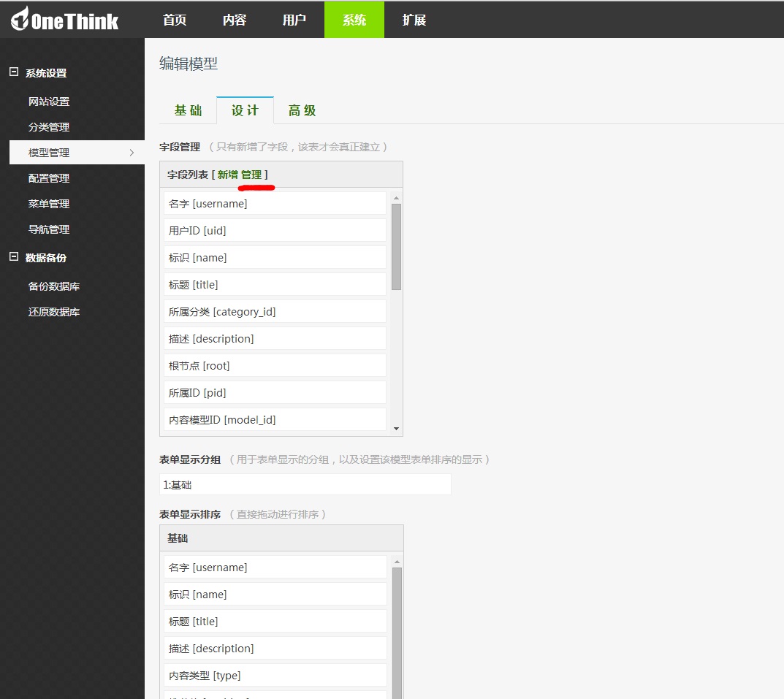Open 分类管理 in sidebar
This screenshot has width=784, height=699.
point(49,127)
